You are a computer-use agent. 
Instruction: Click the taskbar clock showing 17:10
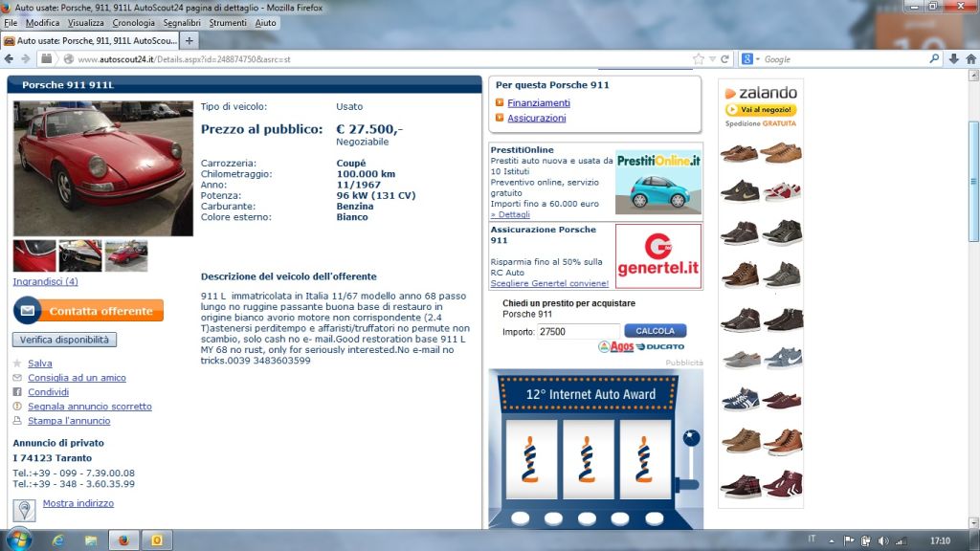(x=940, y=540)
